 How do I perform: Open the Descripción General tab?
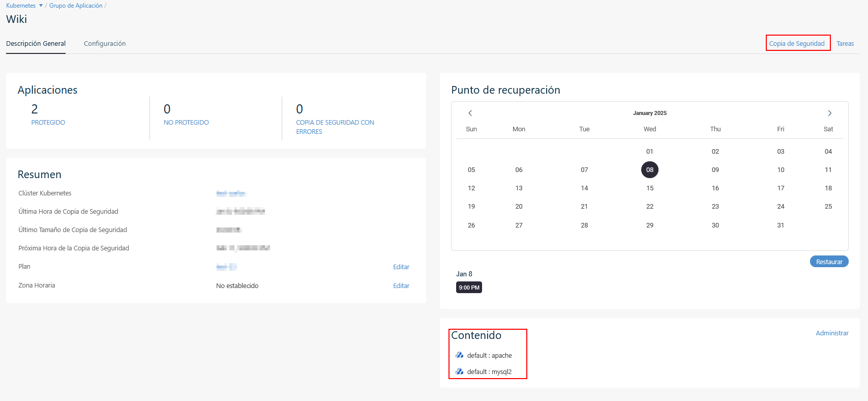(36, 44)
